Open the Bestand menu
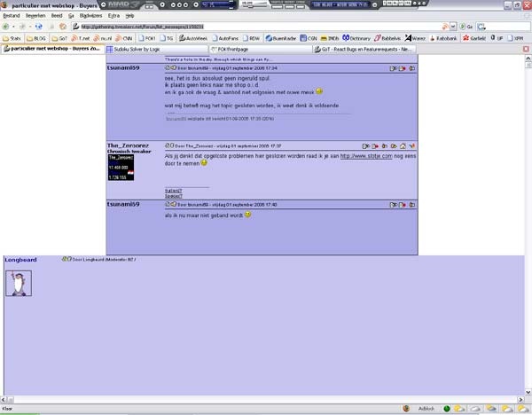The image size is (532, 415). coord(12,16)
